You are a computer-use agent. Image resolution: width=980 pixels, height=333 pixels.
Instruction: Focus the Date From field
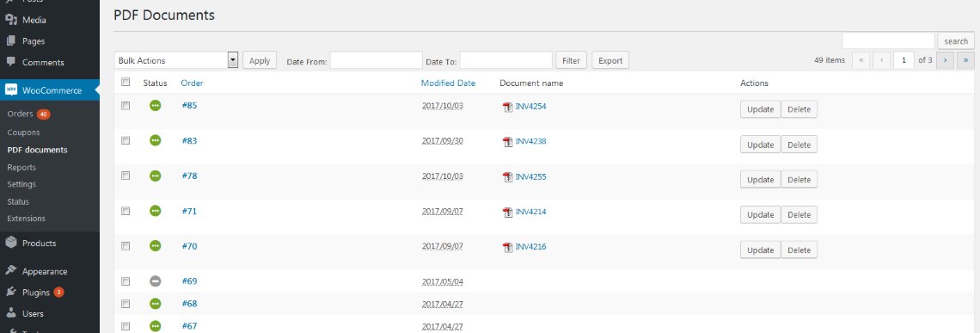377,61
